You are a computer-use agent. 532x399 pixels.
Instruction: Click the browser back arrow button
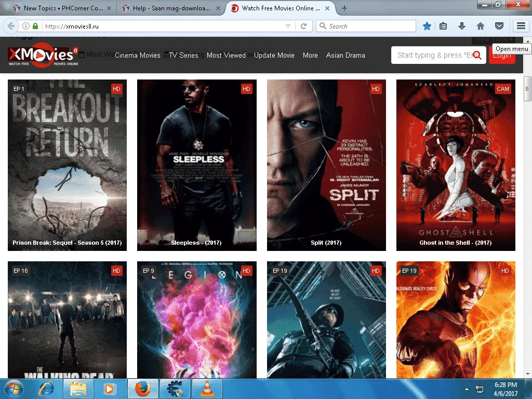[11, 26]
